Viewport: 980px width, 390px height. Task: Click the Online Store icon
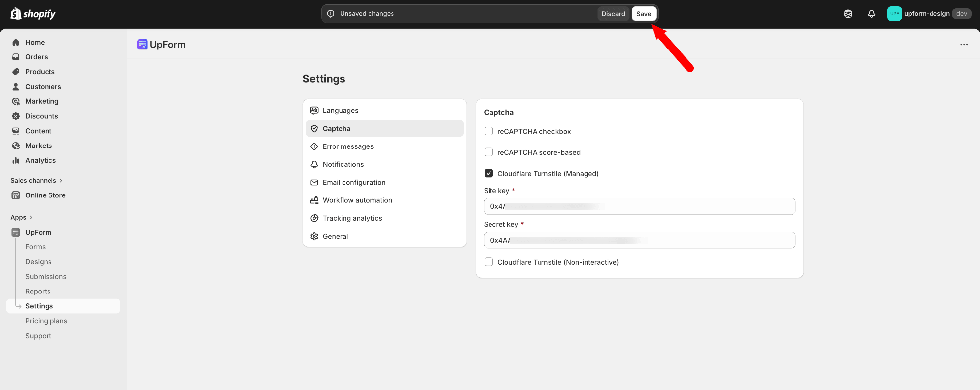pos(16,195)
